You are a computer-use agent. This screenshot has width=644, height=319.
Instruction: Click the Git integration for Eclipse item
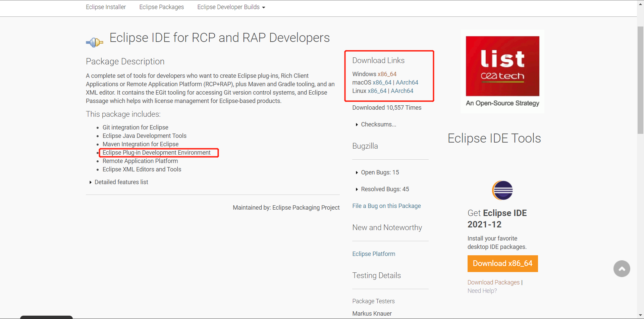136,127
